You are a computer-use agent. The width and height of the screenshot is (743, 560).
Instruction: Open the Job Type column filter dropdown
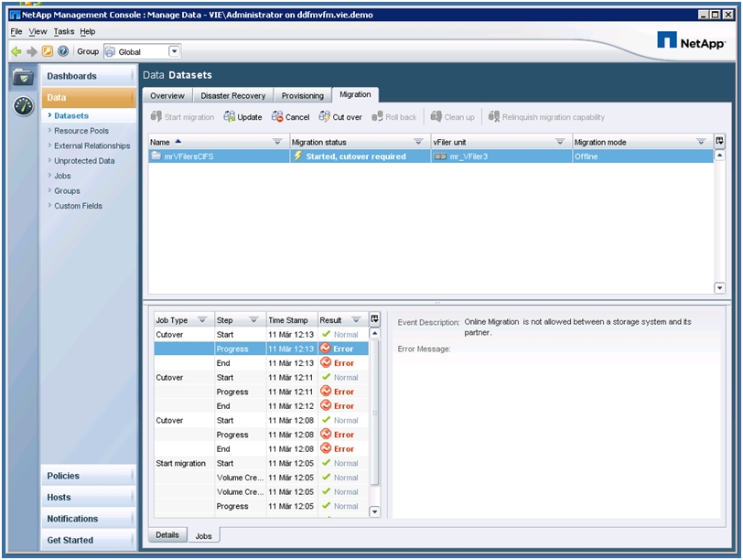point(202,320)
